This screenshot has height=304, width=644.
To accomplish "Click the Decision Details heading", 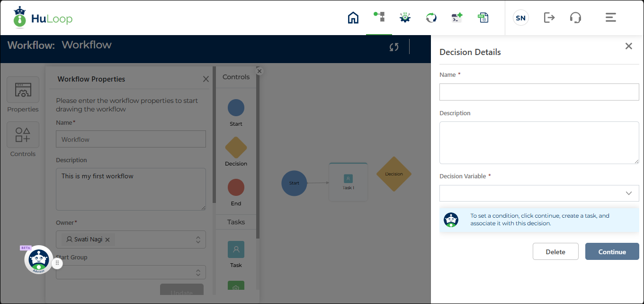I will [x=470, y=52].
